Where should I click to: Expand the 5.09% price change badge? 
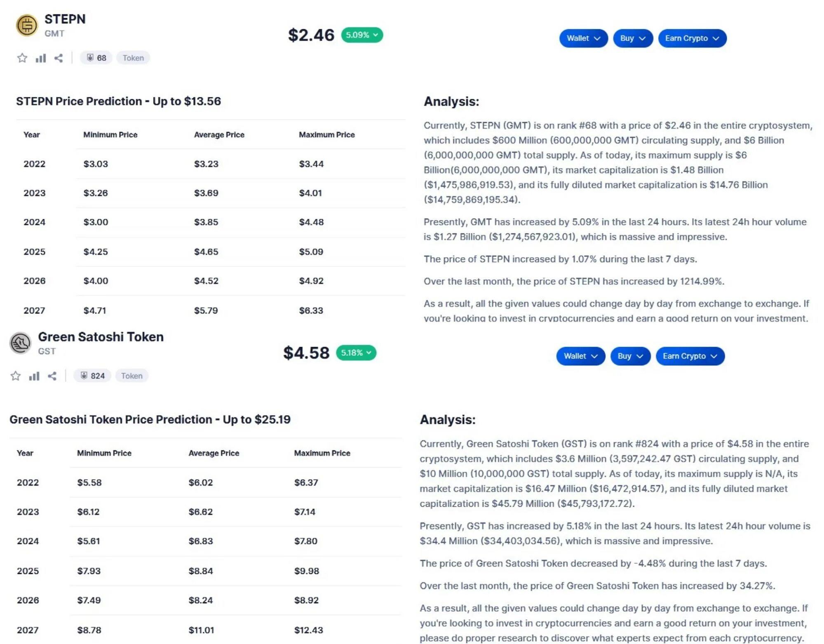pyautogui.click(x=362, y=35)
